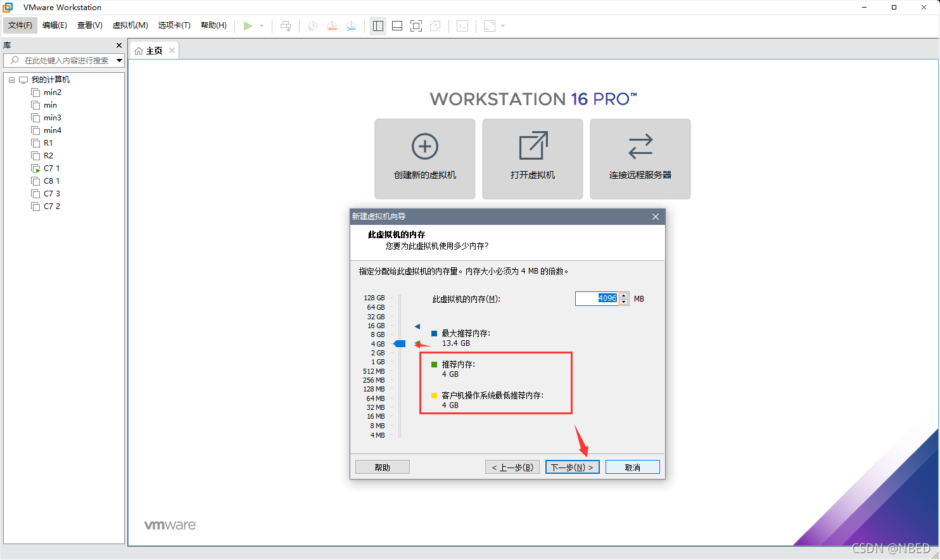Click 打开虚拟机 tile
Image resolution: width=940 pixels, height=560 pixels.
pyautogui.click(x=533, y=159)
